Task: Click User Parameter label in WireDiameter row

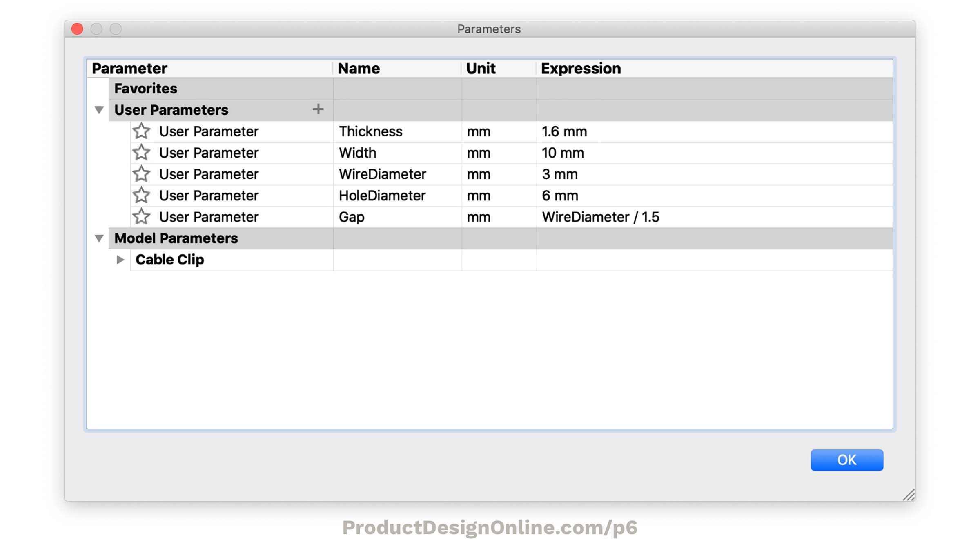Action: [x=209, y=174]
